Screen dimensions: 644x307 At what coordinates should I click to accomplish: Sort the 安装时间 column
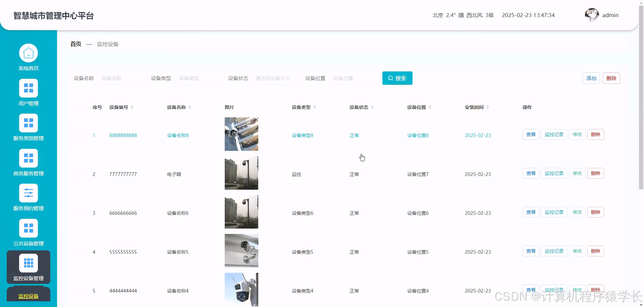coord(487,107)
